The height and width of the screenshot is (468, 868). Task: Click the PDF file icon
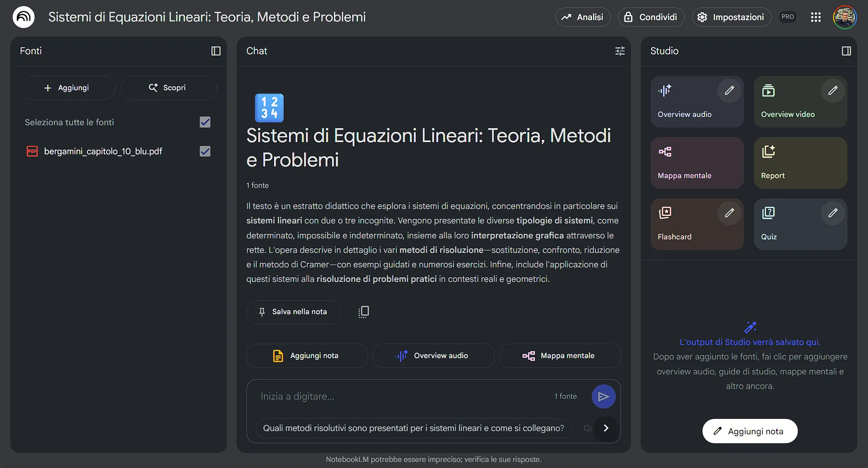coord(32,151)
